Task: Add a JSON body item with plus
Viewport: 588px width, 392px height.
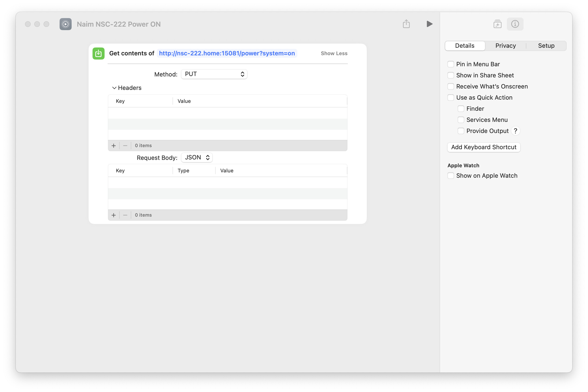Action: (x=114, y=215)
